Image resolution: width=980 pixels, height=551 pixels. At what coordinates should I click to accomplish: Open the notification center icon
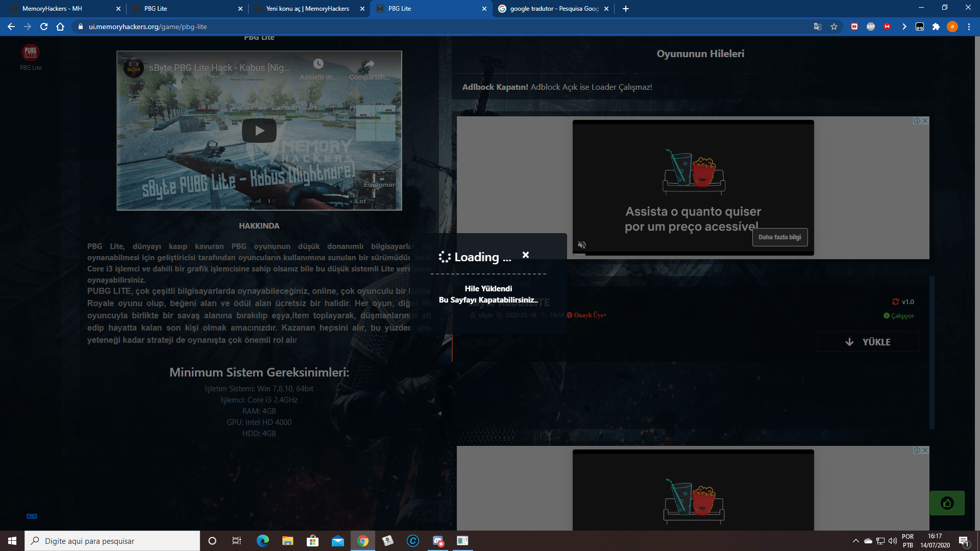(964, 541)
